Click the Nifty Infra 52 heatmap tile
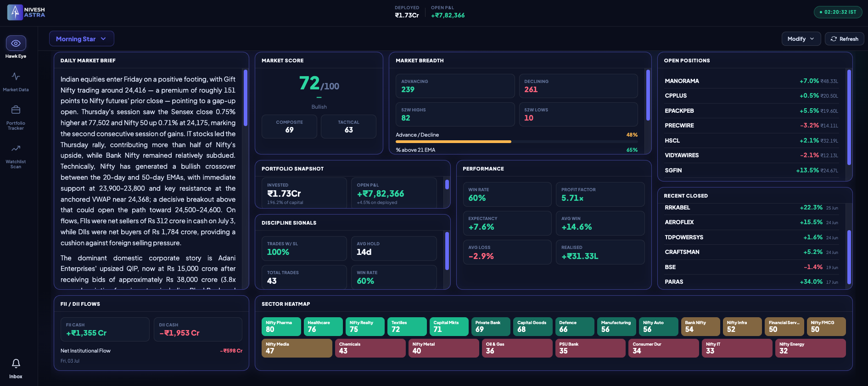This screenshot has height=386, width=868. click(742, 326)
